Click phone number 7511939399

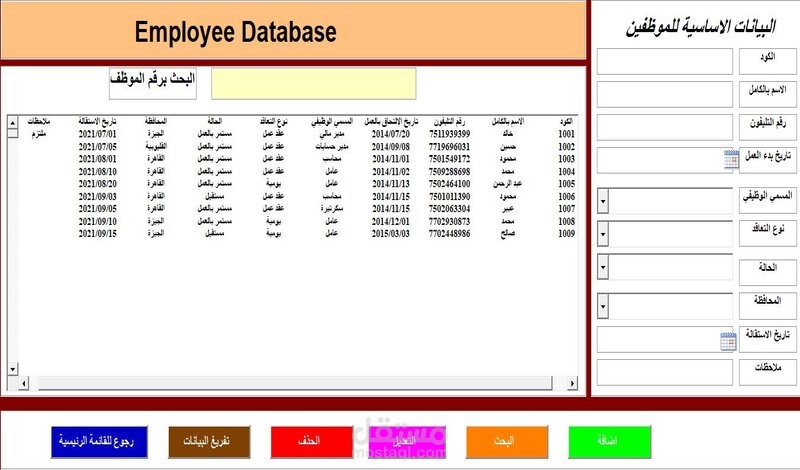[449, 134]
